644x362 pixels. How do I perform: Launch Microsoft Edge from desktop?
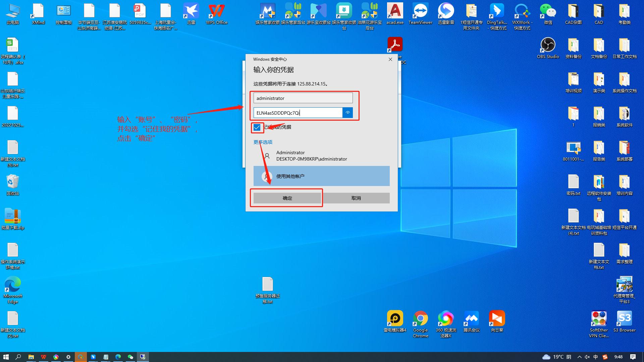13,290
